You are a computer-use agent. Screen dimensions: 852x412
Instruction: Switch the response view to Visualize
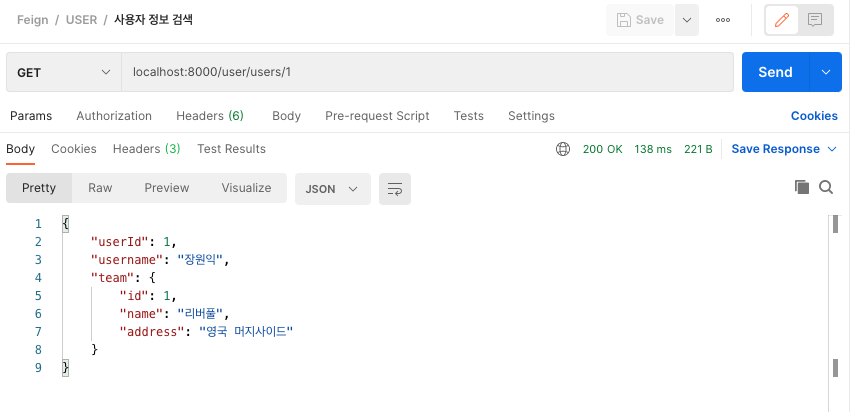point(246,188)
